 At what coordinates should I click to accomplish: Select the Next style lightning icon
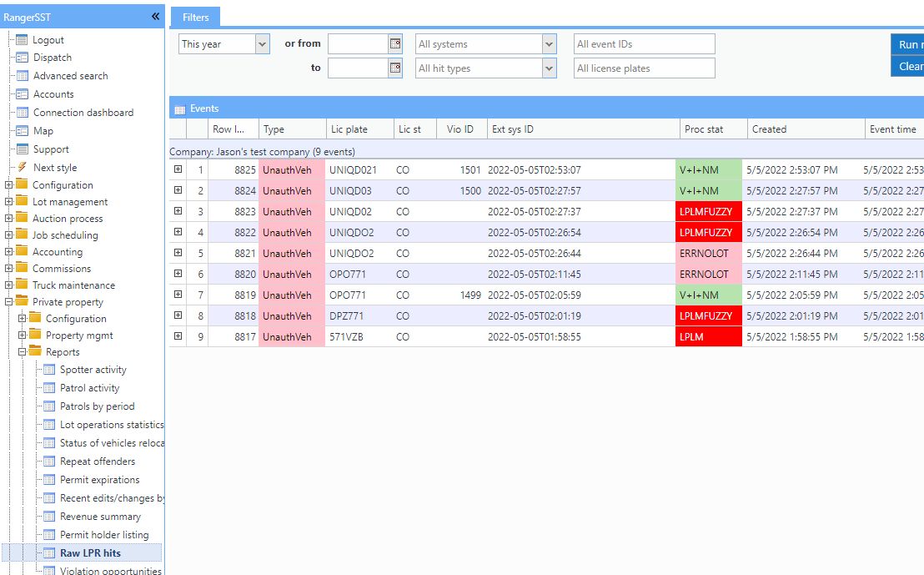22,168
